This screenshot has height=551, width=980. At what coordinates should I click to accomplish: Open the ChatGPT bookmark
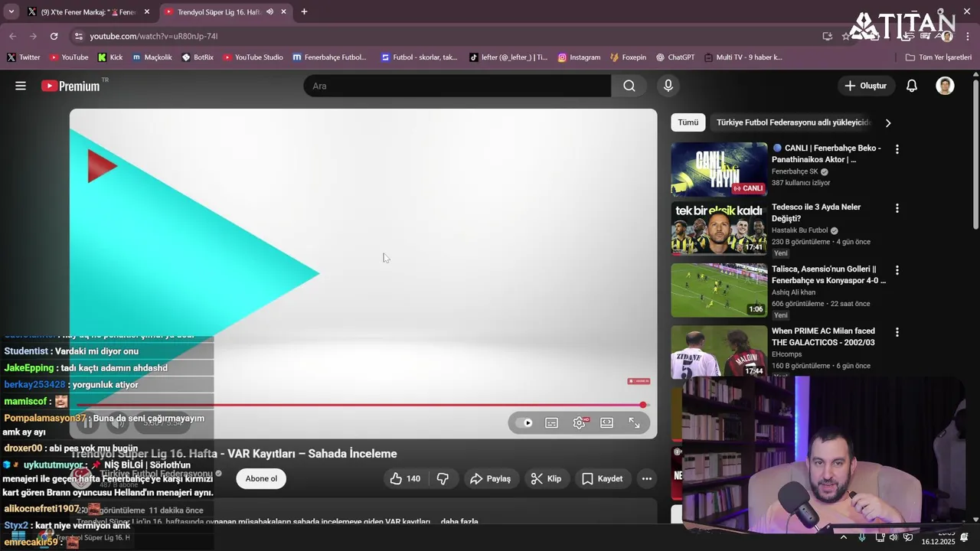pos(675,57)
